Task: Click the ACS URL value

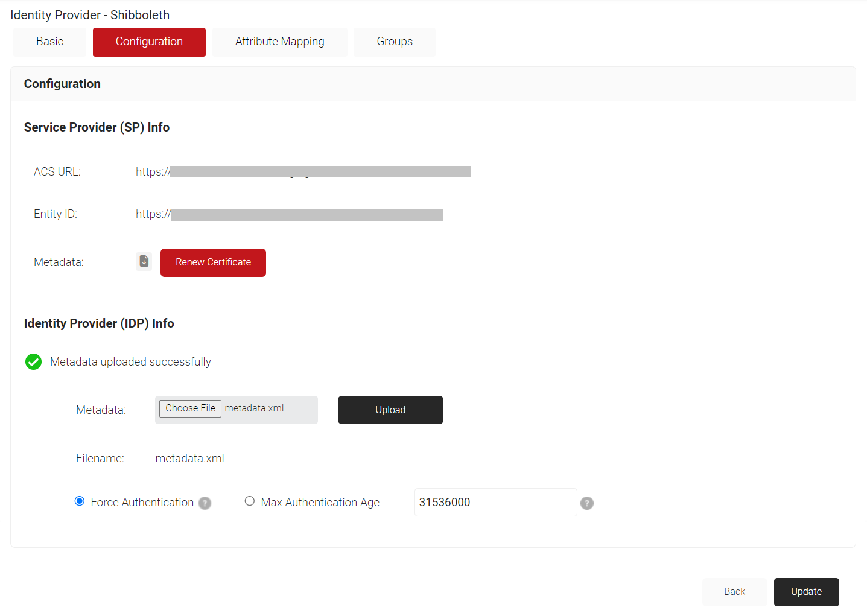Action: 303,172
